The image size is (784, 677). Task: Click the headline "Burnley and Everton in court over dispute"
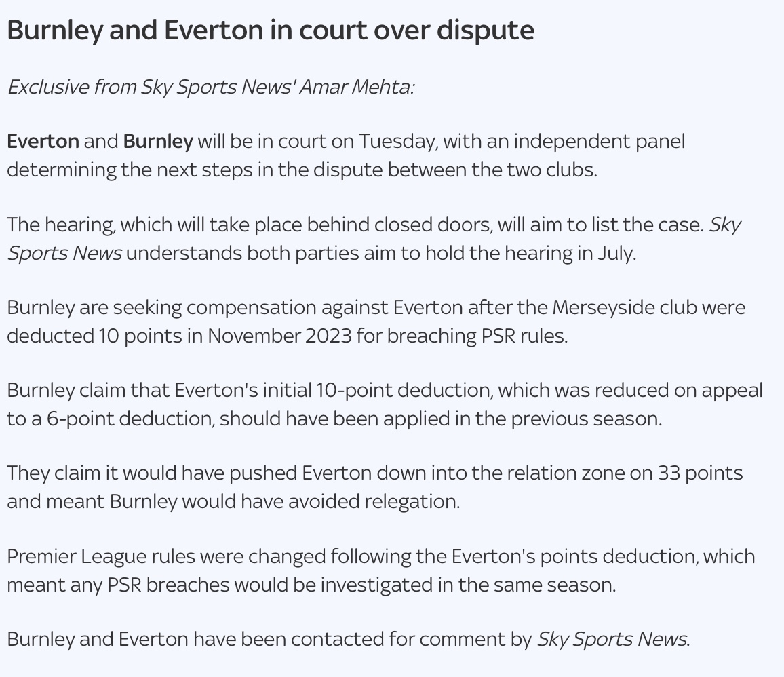click(x=270, y=31)
